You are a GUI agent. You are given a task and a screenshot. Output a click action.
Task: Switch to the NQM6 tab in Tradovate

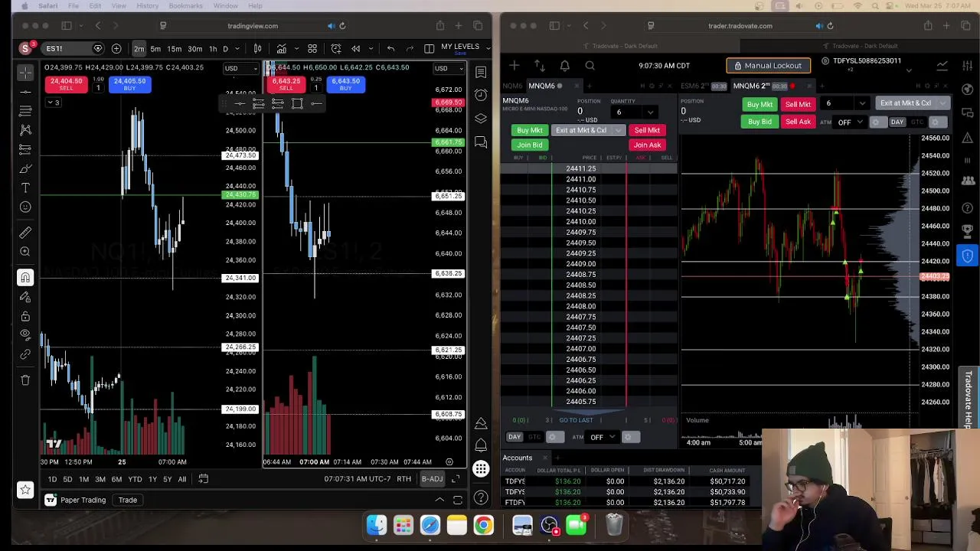click(x=513, y=86)
